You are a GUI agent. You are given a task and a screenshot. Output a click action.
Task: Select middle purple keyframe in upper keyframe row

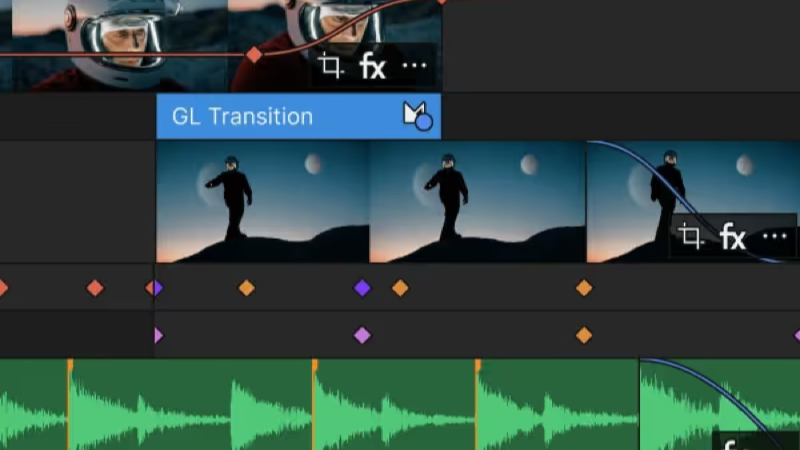pos(362,288)
